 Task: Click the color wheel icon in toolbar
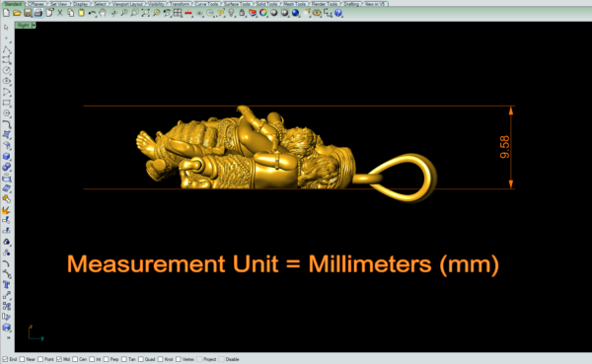coord(263,13)
